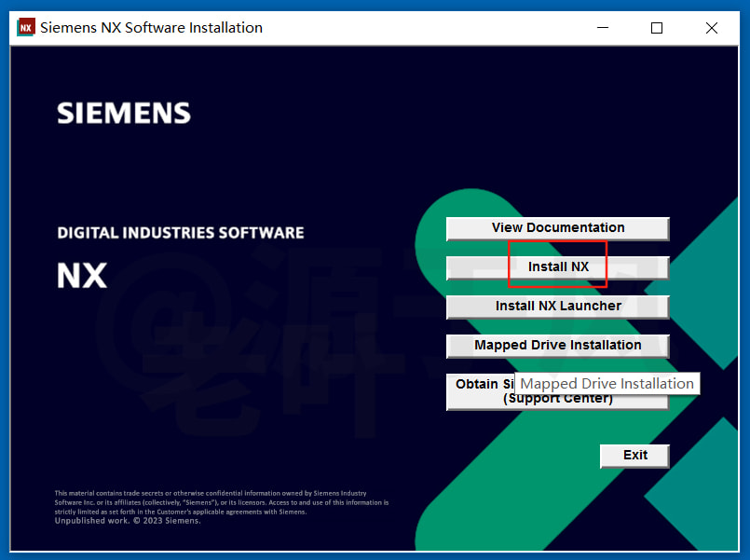750x560 pixels.
Task: Minimize the Siemens NX Software Installation window
Action: [603, 28]
